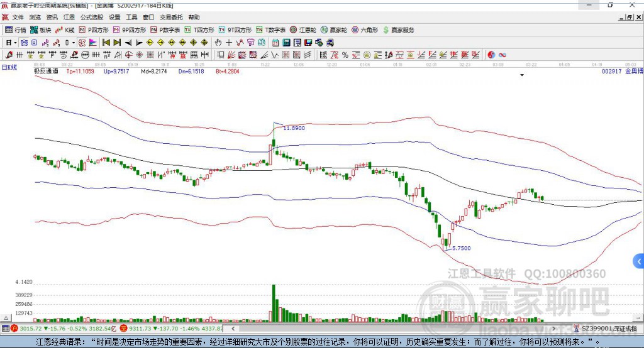Image resolution: width=644 pixels, height=348 pixels.
Task: Open the 公式选股 menu
Action: (x=92, y=17)
